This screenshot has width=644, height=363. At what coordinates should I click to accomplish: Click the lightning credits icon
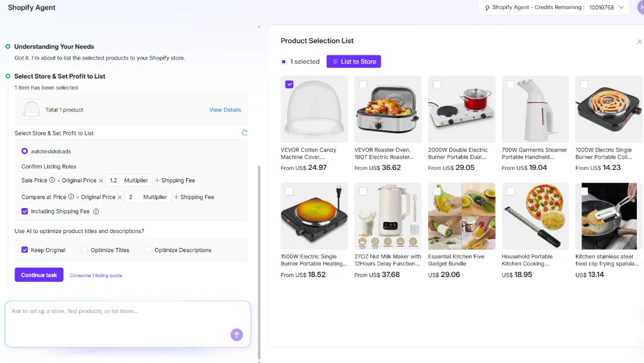pyautogui.click(x=487, y=8)
